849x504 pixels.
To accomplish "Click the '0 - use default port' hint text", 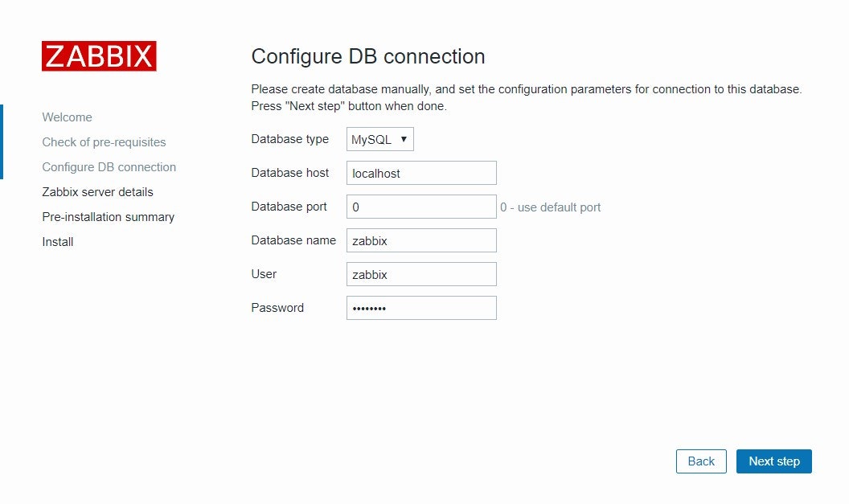I will point(550,207).
